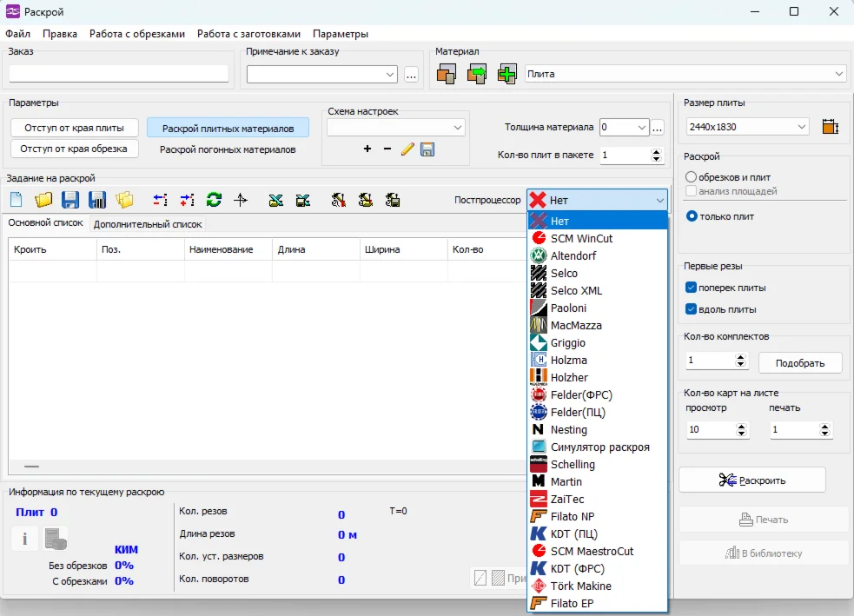Click the green plus add material icon
This screenshot has width=854, height=616.
[x=507, y=75]
